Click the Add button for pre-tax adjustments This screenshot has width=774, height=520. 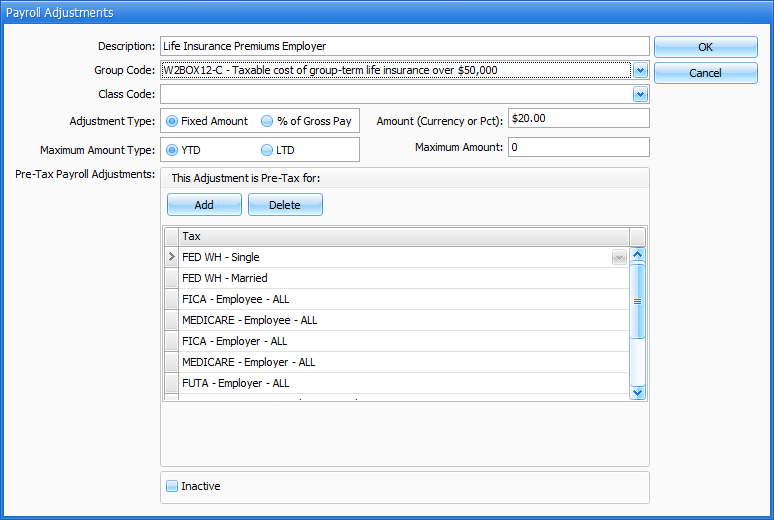pyautogui.click(x=204, y=204)
